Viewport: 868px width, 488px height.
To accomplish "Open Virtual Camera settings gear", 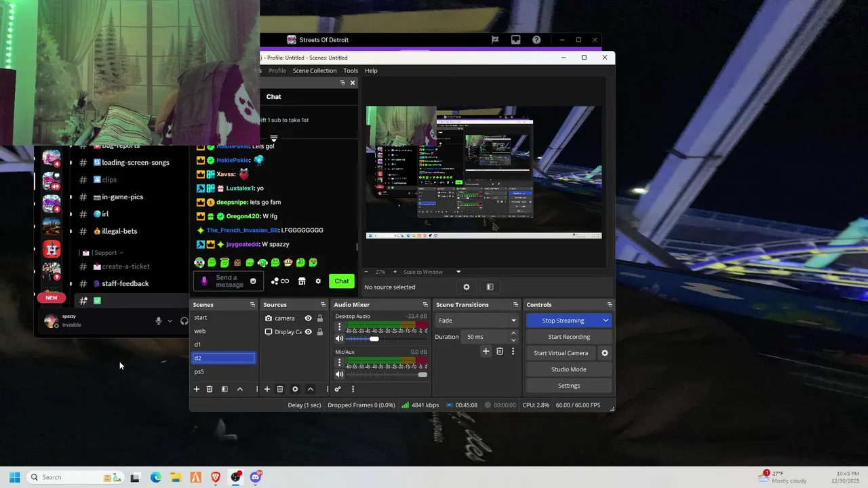I will pos(605,353).
